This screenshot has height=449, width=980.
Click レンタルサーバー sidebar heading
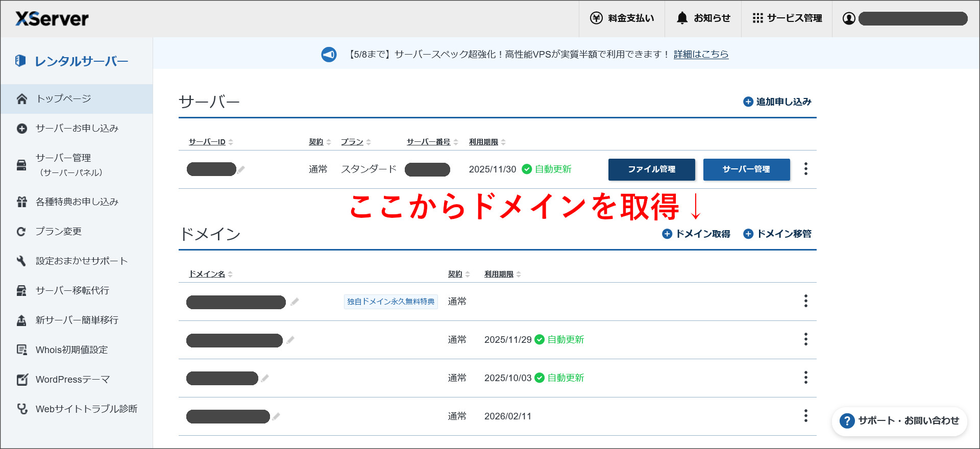tap(72, 61)
